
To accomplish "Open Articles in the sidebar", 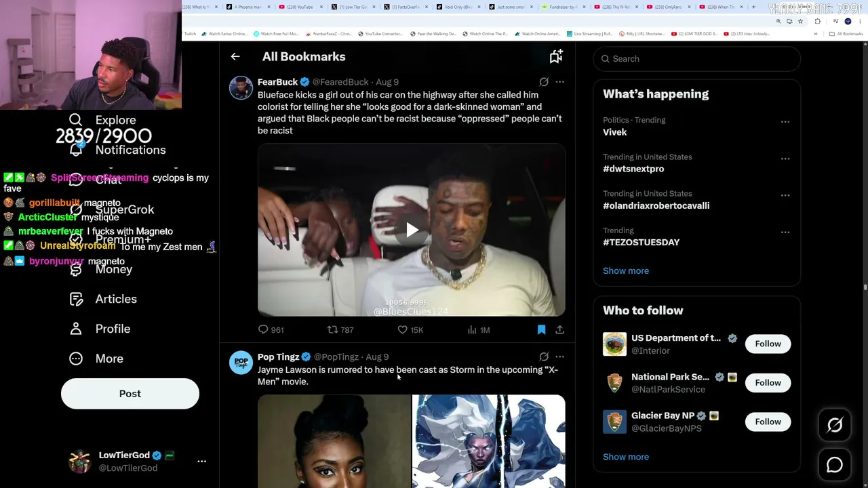I will coord(103,299).
